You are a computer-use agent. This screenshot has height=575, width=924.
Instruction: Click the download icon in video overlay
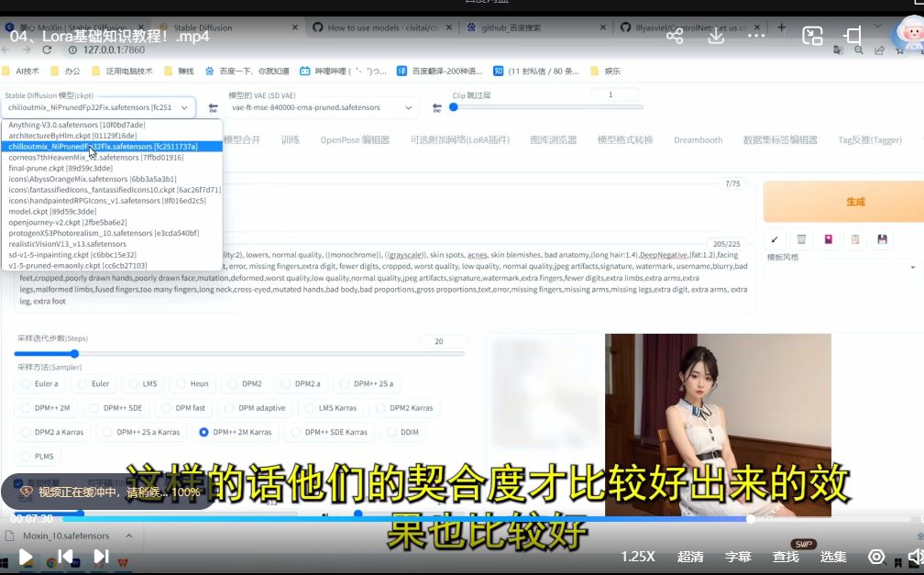(x=716, y=36)
